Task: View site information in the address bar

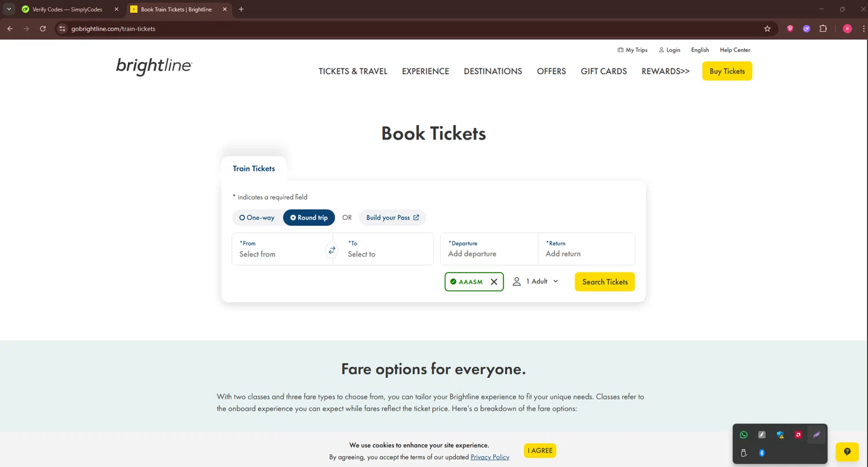Action: [62, 28]
